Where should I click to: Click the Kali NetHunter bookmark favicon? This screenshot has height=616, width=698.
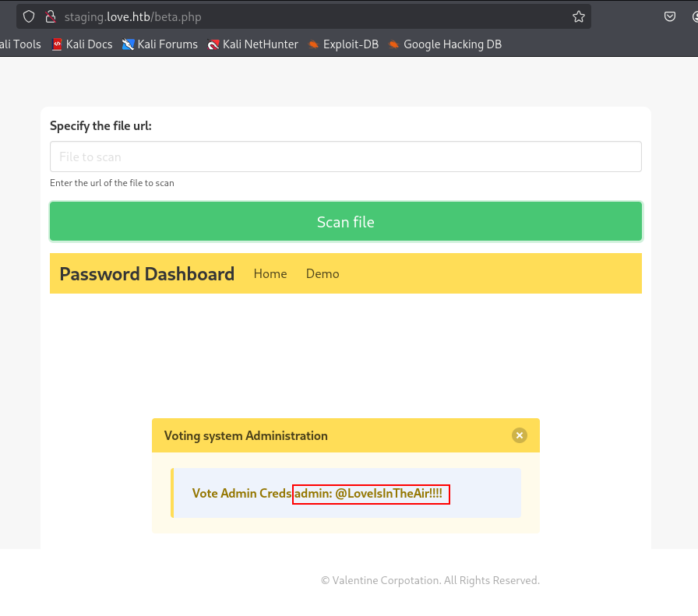click(x=213, y=44)
